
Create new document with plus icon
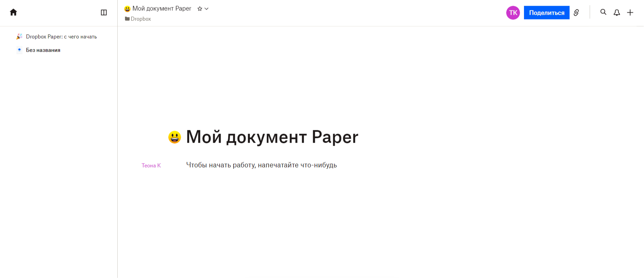click(630, 12)
